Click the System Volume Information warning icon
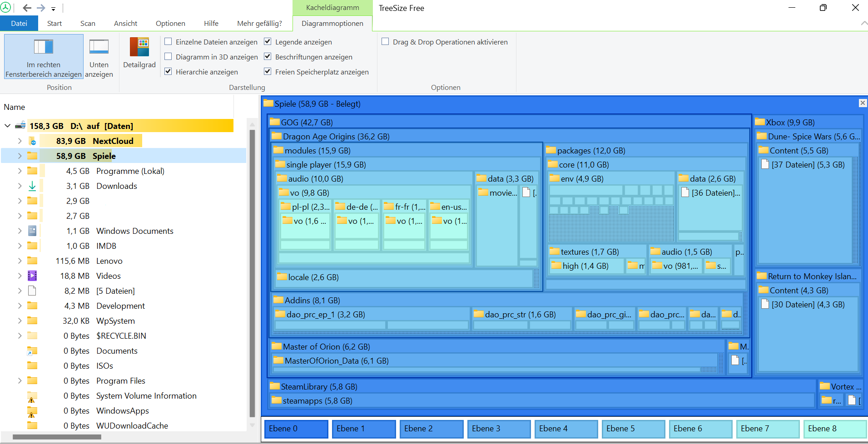The width and height of the screenshot is (868, 444). coord(32,396)
